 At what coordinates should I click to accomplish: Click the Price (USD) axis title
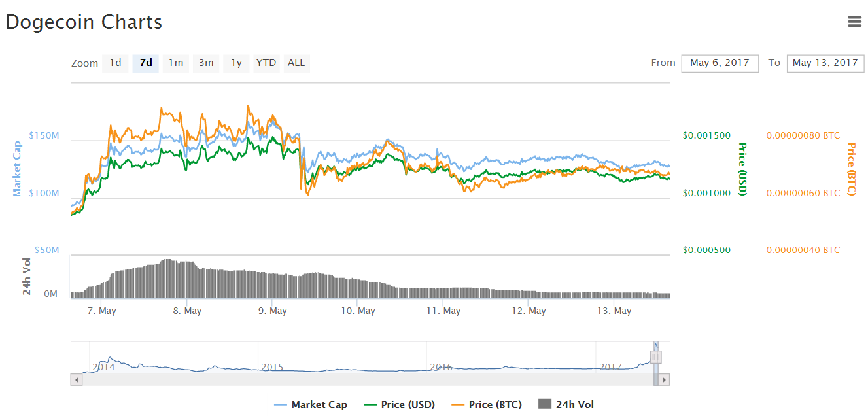tap(742, 169)
